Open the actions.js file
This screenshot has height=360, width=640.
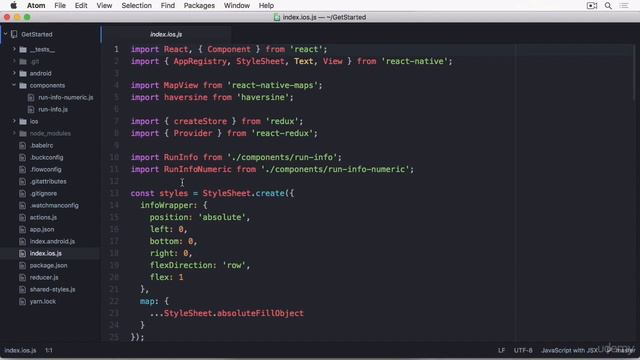[43, 217]
